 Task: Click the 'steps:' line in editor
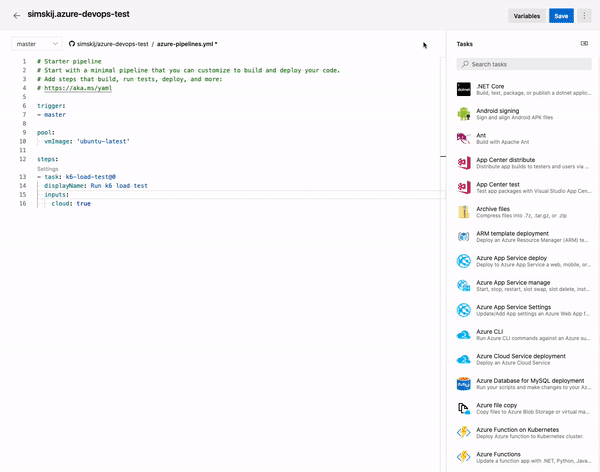pos(48,159)
